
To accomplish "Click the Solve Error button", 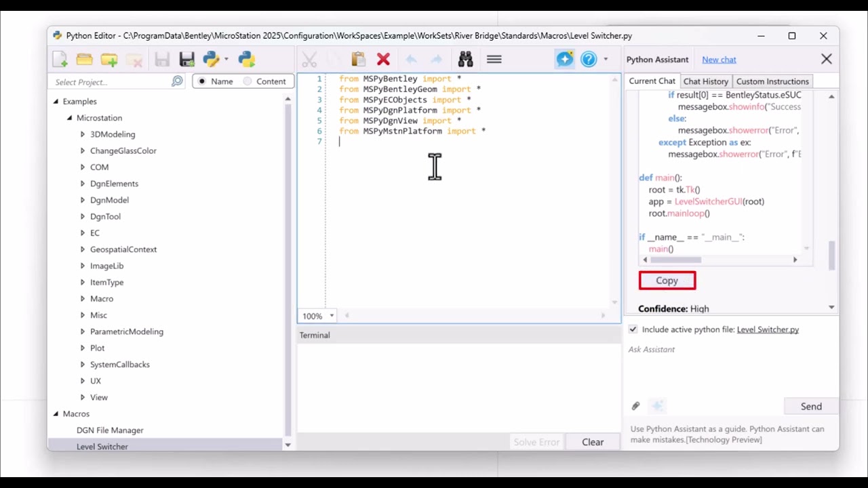I will tap(536, 442).
